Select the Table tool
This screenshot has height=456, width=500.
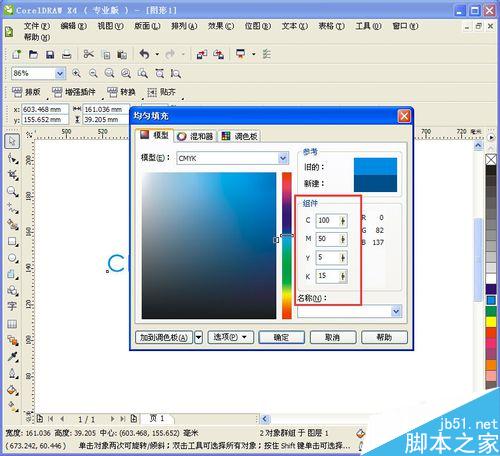tap(12, 324)
